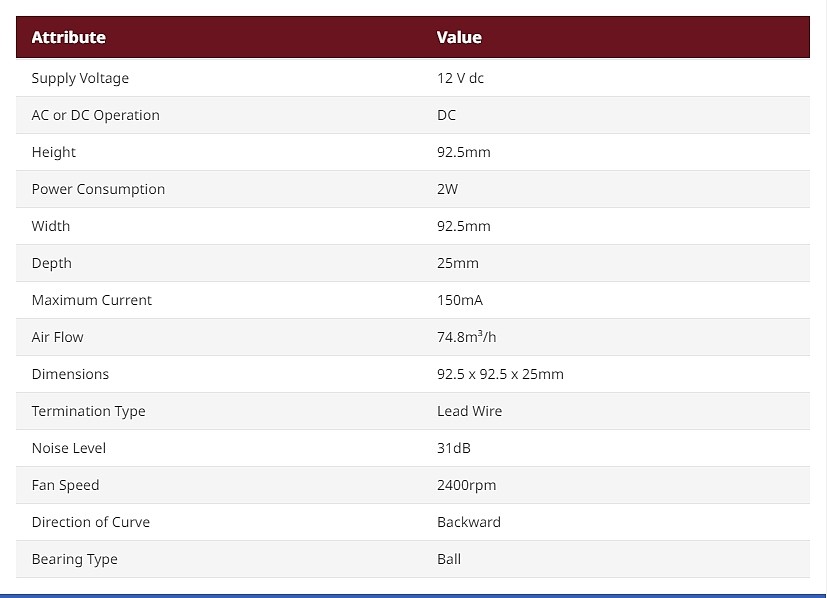Select the Termination Type label
The image size is (827, 598).
tap(89, 411)
